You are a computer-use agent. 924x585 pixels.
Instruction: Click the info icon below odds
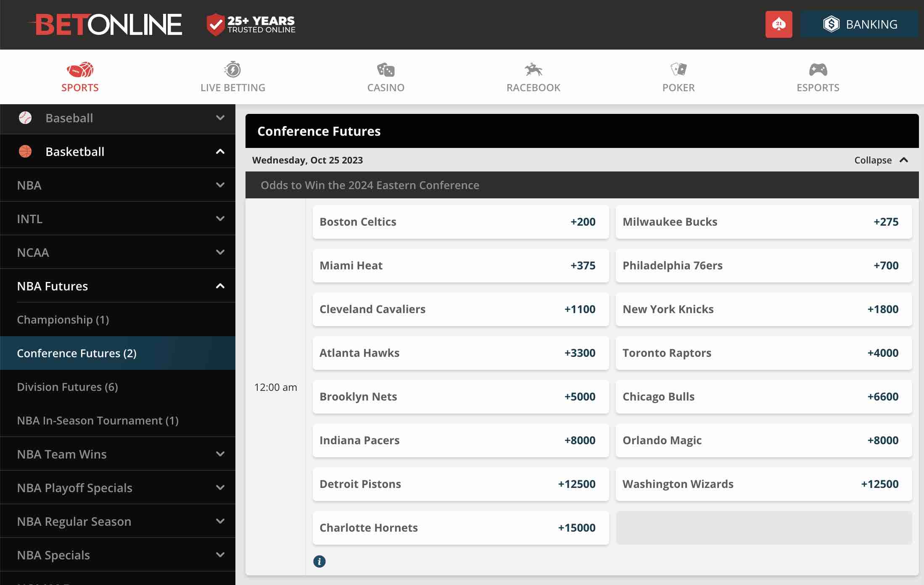click(319, 561)
